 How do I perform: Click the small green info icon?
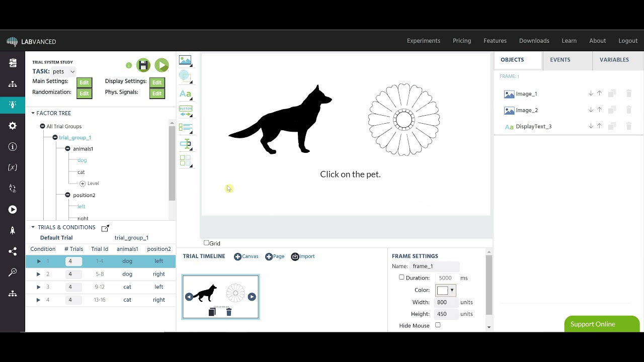(129, 65)
